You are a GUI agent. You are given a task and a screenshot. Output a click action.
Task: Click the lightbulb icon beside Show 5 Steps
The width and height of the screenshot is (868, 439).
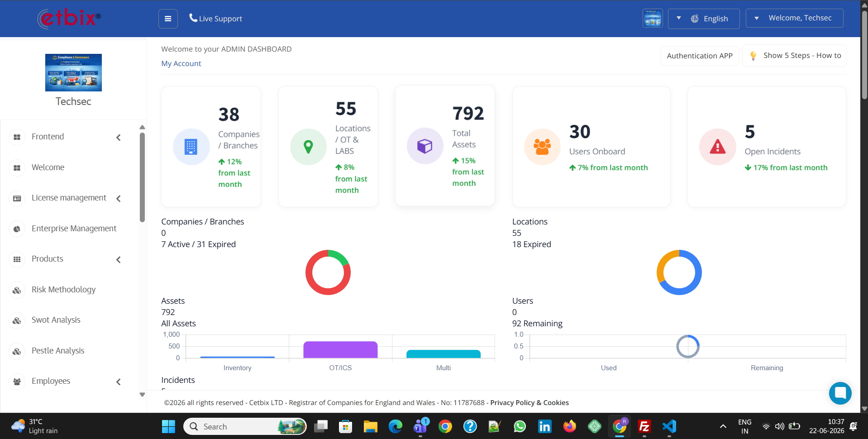pyautogui.click(x=753, y=56)
